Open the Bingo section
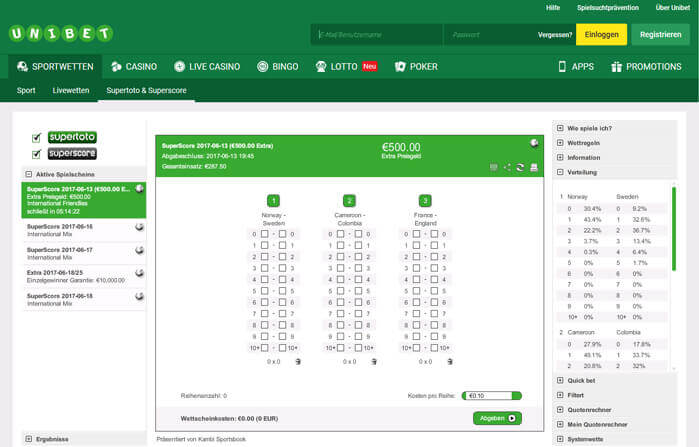699x447 pixels. coord(278,67)
